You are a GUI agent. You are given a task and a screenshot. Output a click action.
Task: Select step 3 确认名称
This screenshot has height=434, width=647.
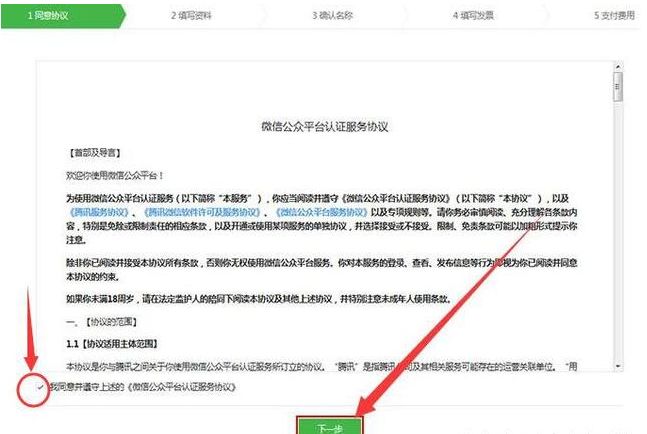point(333,16)
